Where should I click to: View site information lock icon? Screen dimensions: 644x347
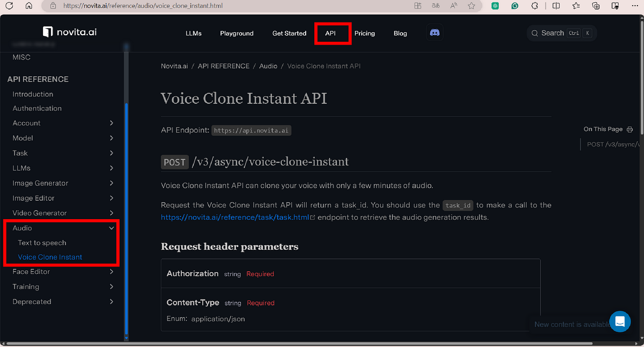click(x=53, y=6)
